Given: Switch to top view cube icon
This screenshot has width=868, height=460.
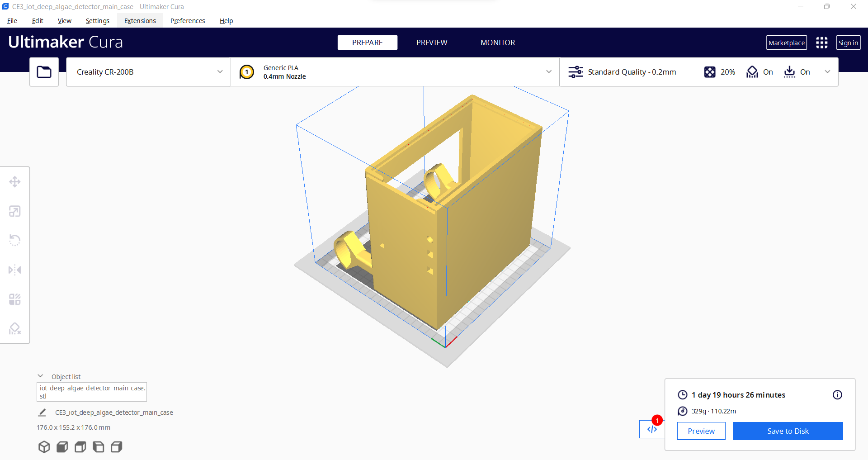Looking at the screenshot, I should (x=80, y=447).
